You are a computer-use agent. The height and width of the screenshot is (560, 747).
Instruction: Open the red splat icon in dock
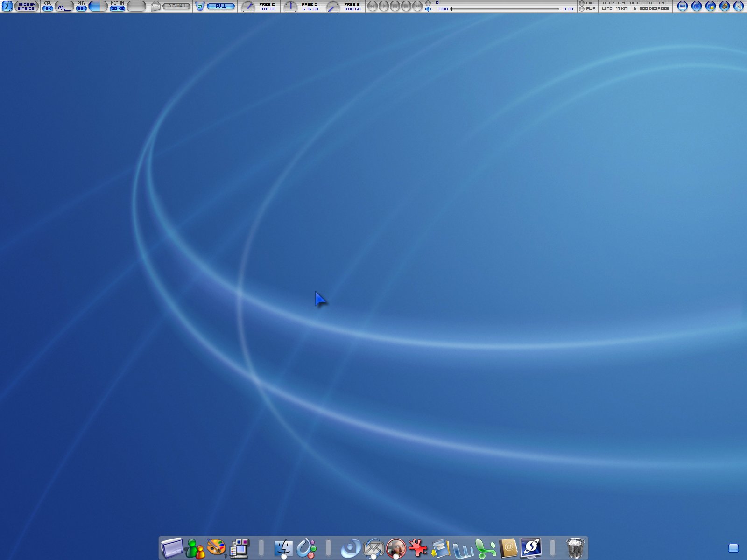(418, 548)
